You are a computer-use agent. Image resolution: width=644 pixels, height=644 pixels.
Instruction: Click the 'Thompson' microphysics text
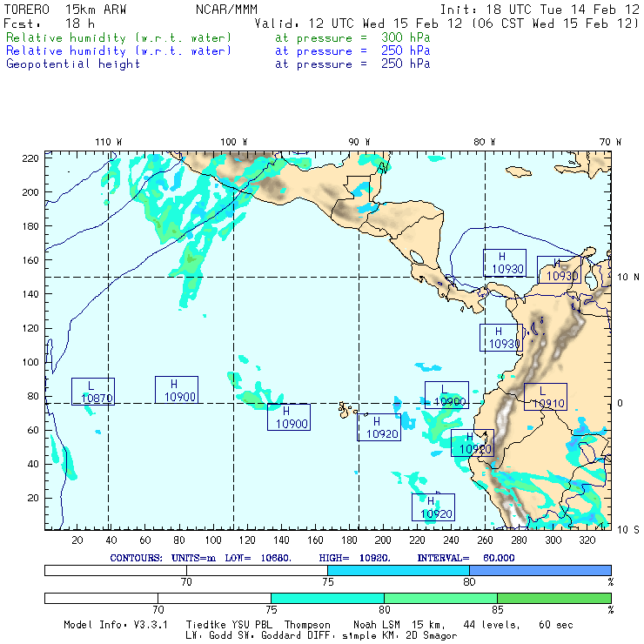click(307, 625)
